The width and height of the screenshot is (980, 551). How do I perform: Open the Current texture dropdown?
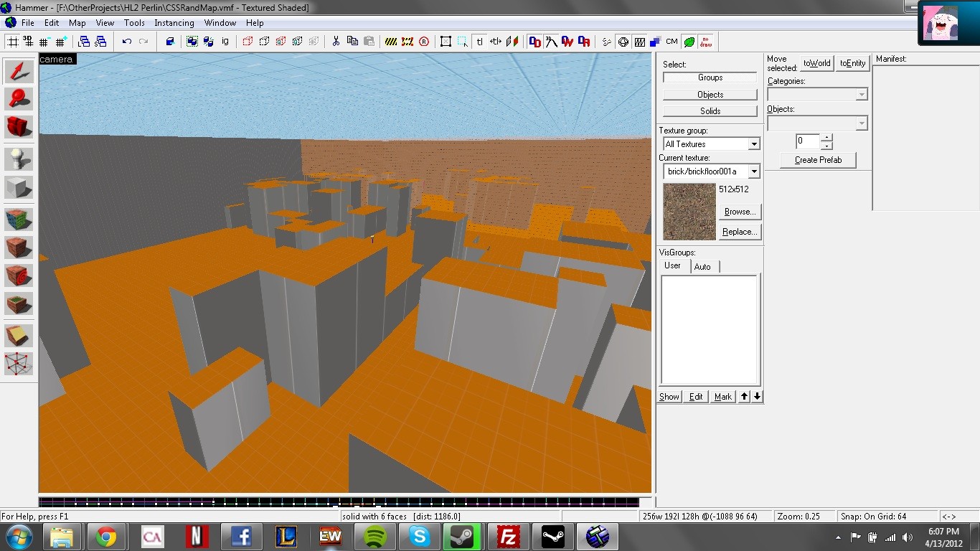[754, 171]
